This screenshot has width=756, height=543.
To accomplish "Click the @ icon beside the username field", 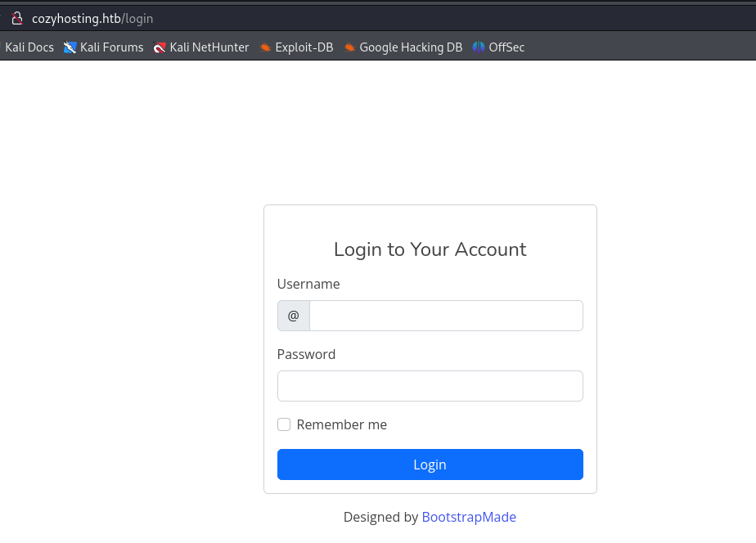I will (293, 315).
